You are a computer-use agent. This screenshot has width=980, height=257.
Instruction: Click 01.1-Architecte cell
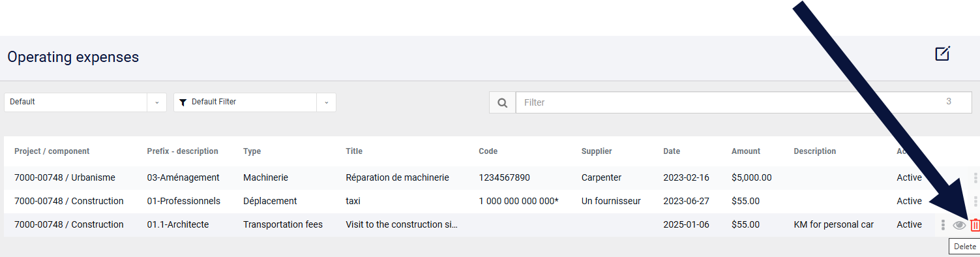click(178, 224)
